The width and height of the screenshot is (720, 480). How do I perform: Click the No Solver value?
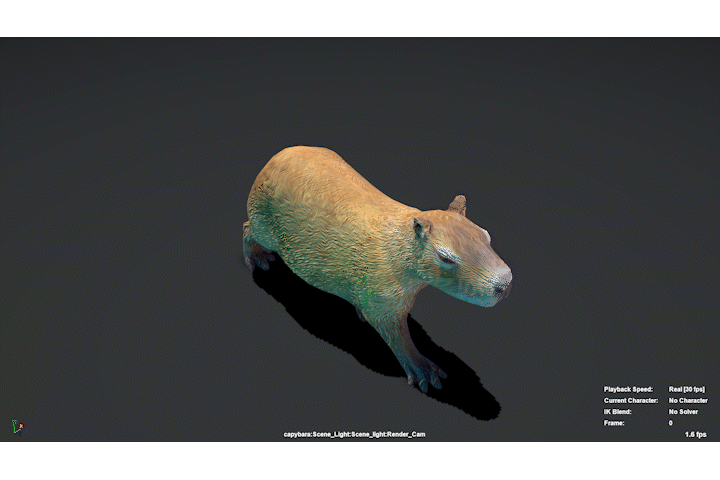(x=683, y=412)
